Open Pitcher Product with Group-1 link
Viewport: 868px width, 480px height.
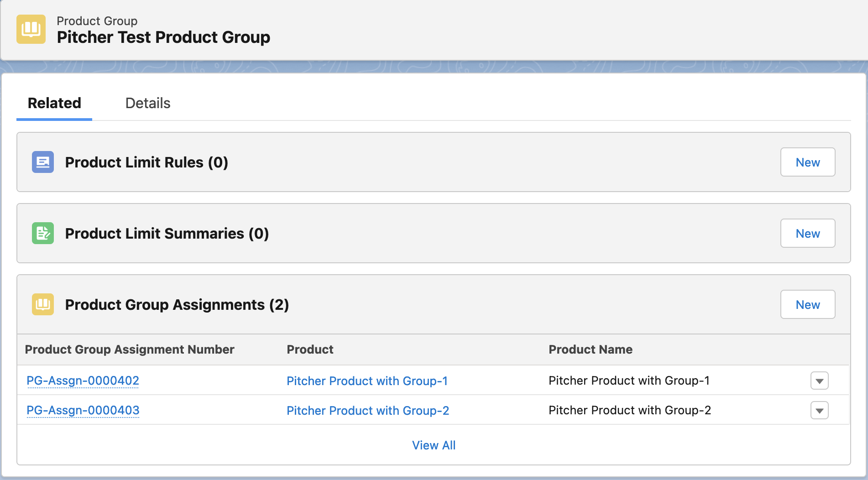pos(367,381)
